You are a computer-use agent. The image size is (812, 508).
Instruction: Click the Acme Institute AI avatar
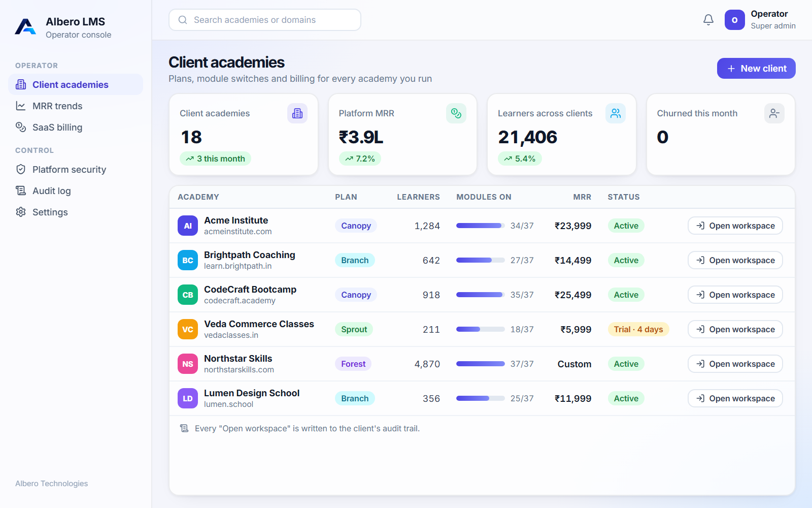pos(188,226)
